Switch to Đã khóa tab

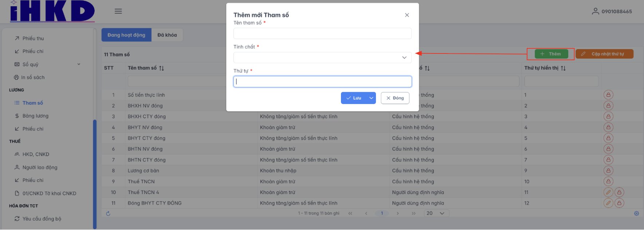click(x=167, y=35)
